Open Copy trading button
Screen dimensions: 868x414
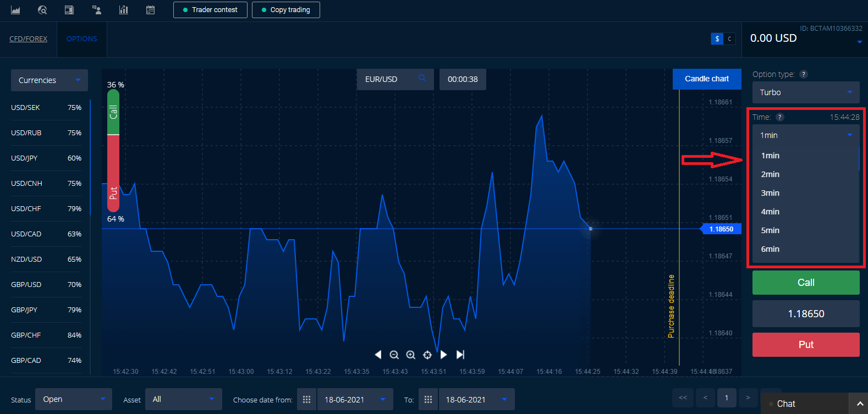coord(286,10)
